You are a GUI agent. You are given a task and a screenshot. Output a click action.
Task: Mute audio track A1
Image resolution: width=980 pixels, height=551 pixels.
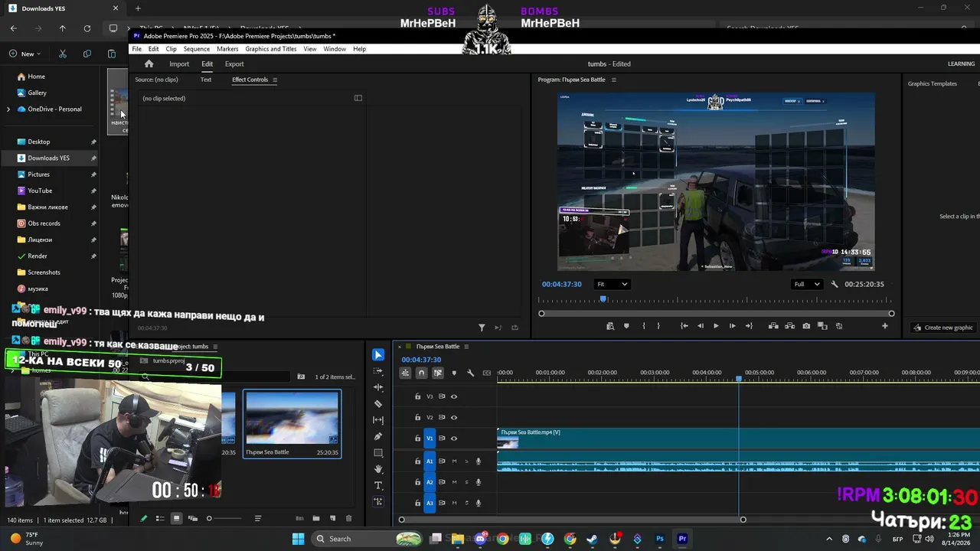[454, 461]
